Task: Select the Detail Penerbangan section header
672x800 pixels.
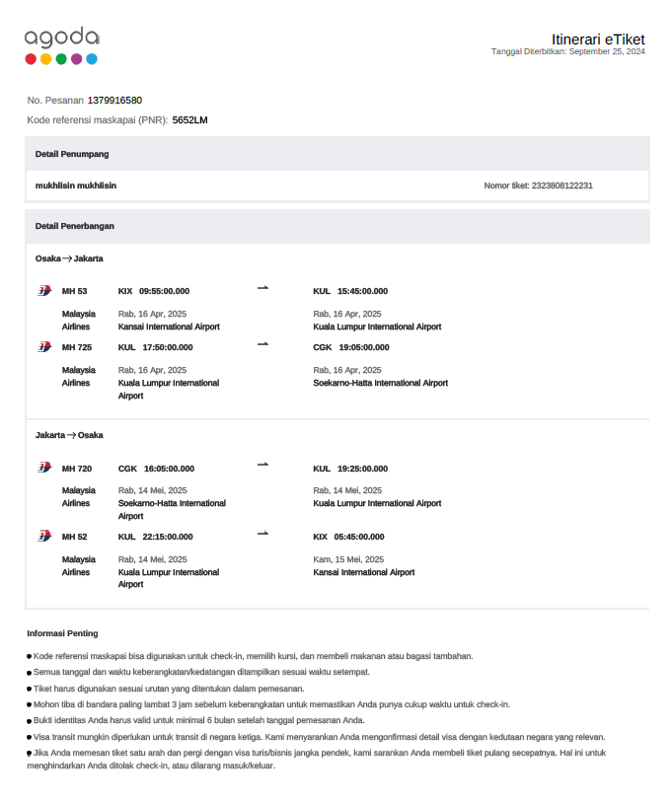Action: pyautogui.click(x=75, y=226)
